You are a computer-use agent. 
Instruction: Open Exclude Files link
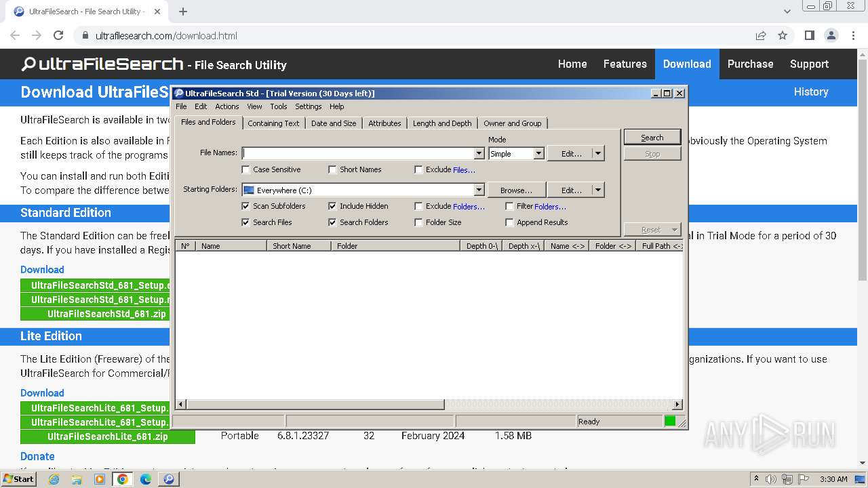464,170
